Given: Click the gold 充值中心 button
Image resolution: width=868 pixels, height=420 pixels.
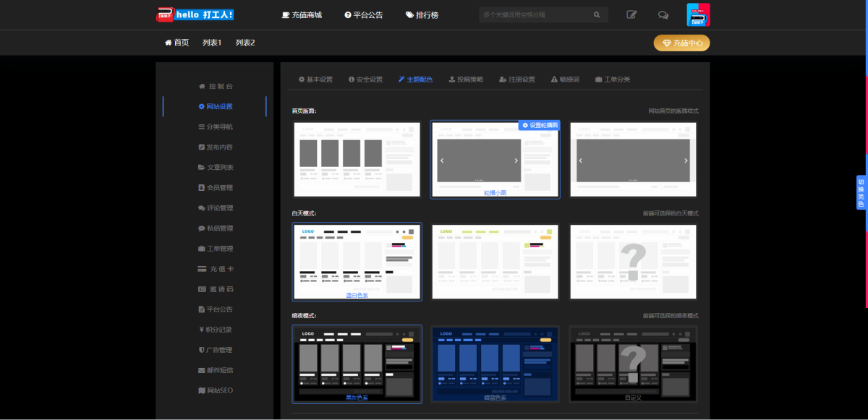Looking at the screenshot, I should coord(681,43).
